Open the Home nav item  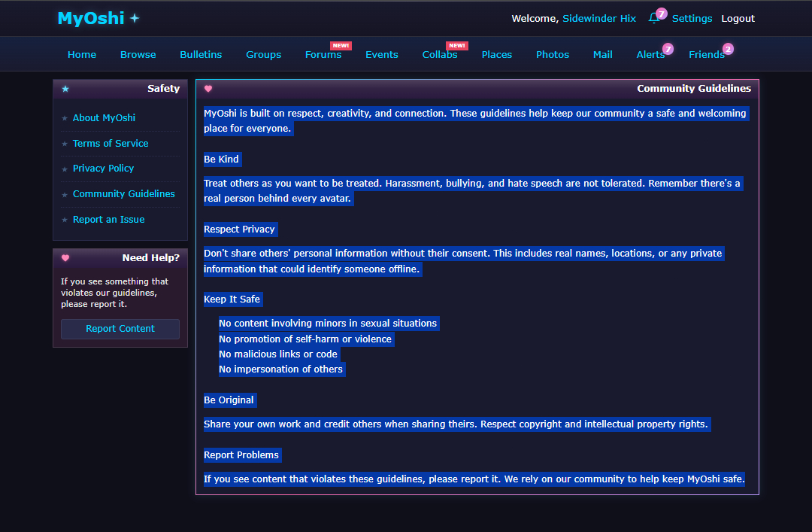coord(82,55)
